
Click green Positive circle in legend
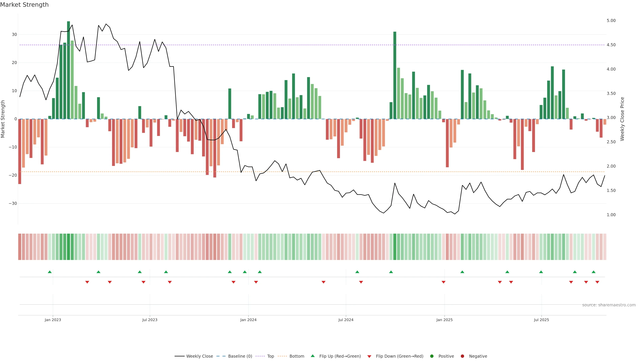coord(432,356)
